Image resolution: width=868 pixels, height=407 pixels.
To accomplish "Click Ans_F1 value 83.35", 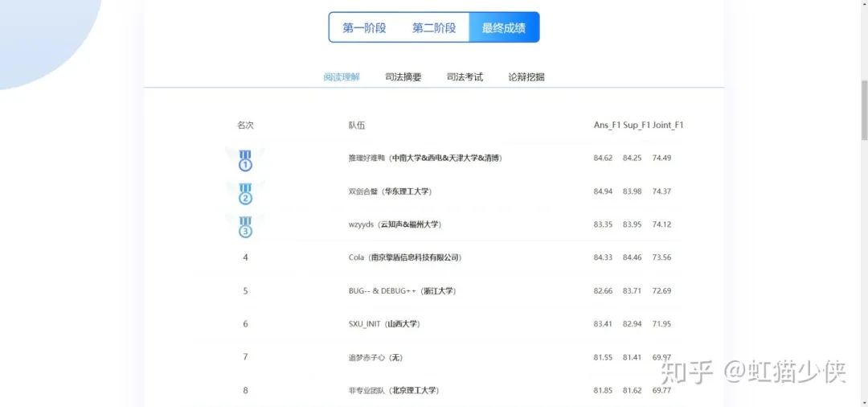I will tap(603, 224).
